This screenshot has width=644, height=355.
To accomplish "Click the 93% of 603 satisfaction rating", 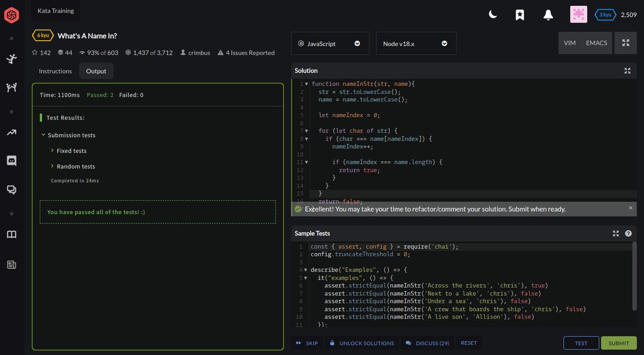I will (99, 53).
